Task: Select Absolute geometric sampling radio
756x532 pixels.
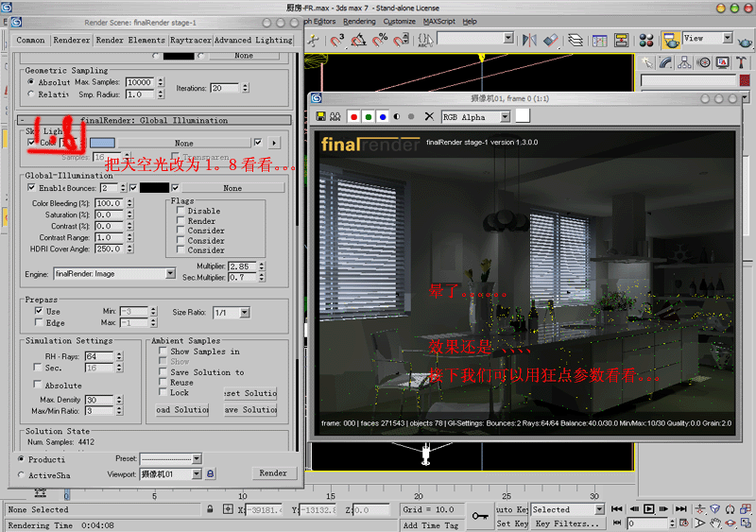Action: point(31,82)
